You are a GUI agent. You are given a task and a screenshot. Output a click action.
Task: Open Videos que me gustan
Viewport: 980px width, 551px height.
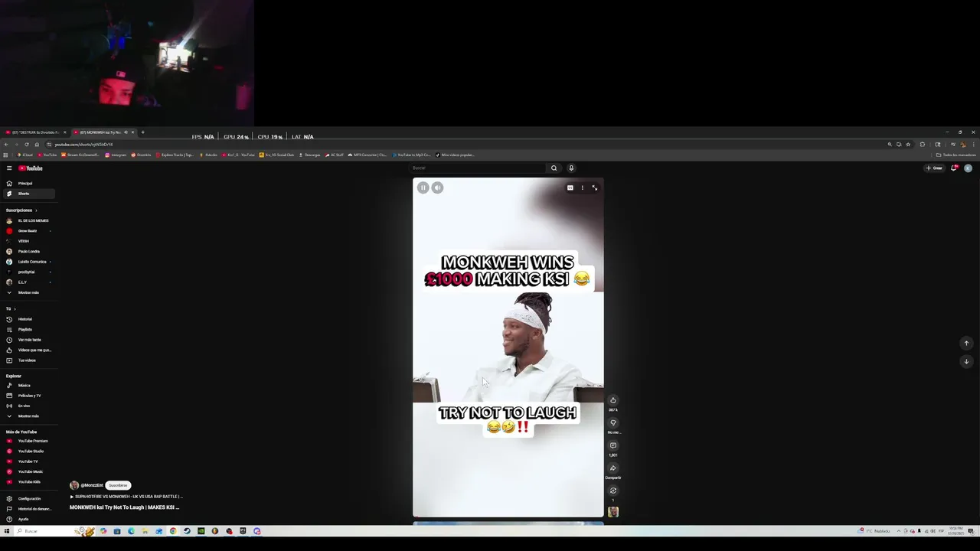coord(28,350)
